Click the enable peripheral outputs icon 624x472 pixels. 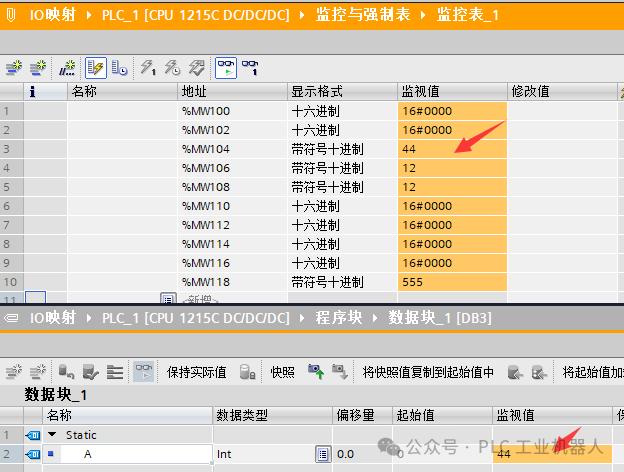click(x=197, y=68)
